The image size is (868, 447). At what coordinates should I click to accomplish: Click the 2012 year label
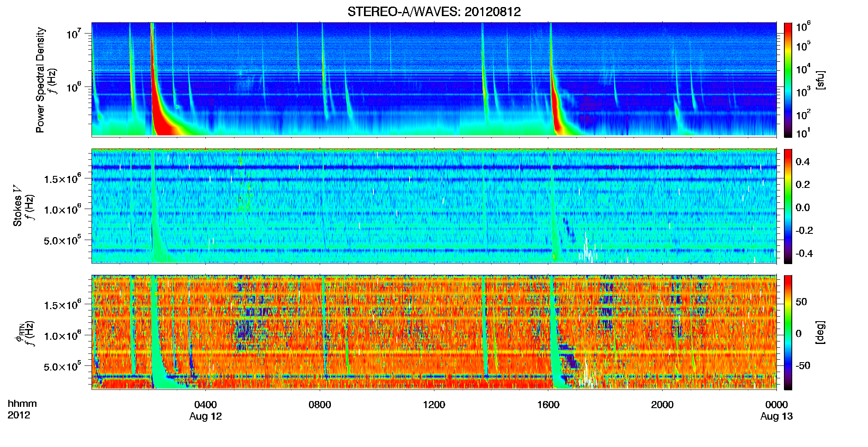pyautogui.click(x=19, y=415)
